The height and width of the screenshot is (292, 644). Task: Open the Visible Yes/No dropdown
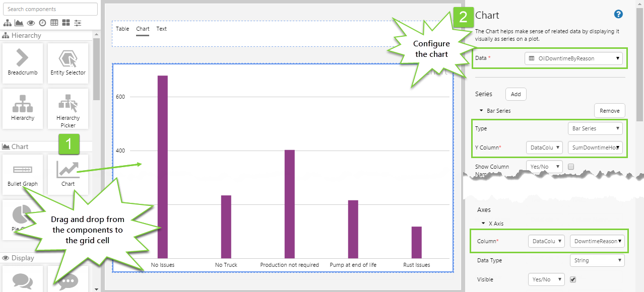click(x=546, y=279)
